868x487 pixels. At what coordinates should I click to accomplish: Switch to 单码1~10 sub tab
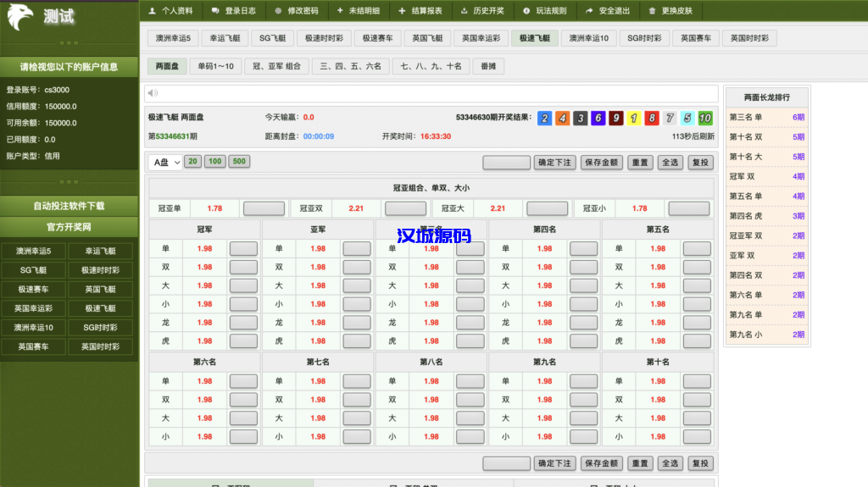point(216,66)
